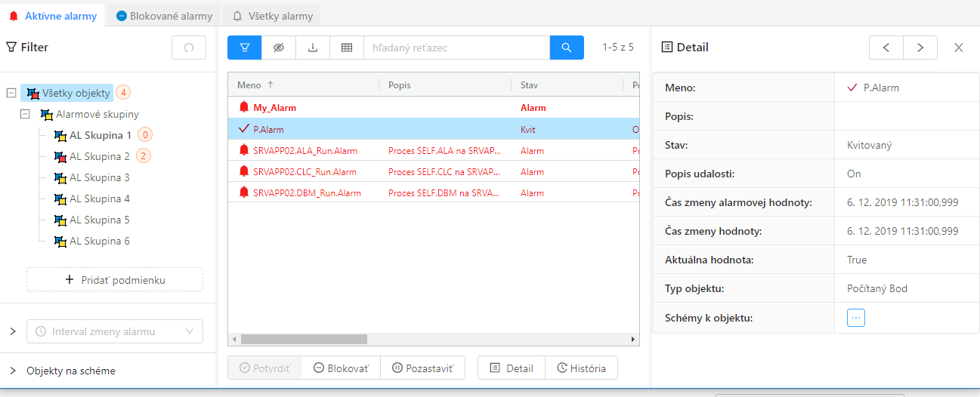Open the Interval zmeny alarmu dropdown
The image size is (980, 397).
[115, 331]
